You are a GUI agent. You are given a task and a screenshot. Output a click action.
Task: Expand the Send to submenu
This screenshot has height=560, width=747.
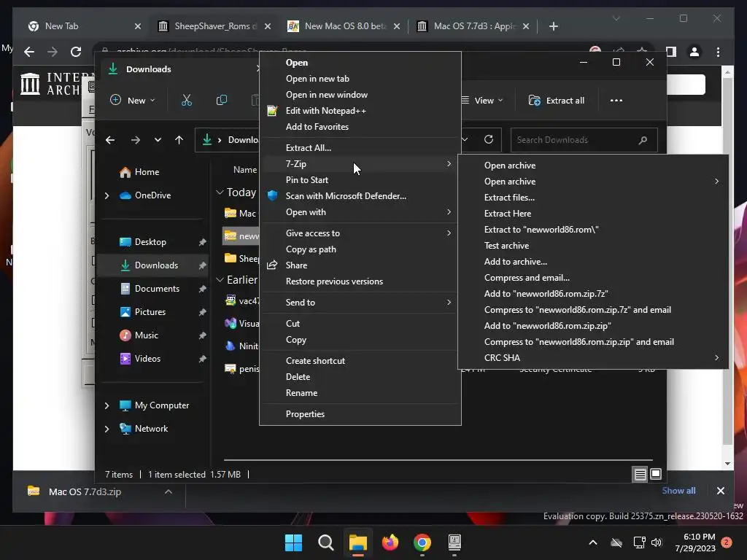coord(360,303)
